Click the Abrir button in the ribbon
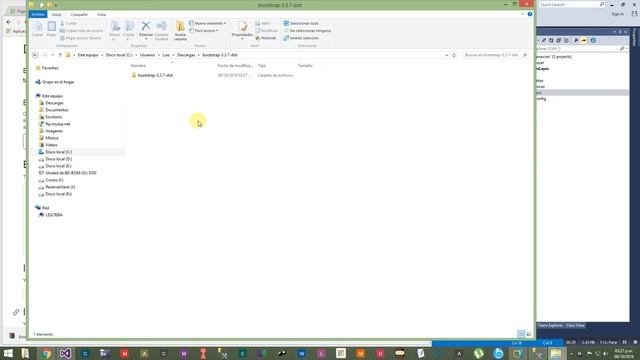640x360 pixels. (262, 23)
